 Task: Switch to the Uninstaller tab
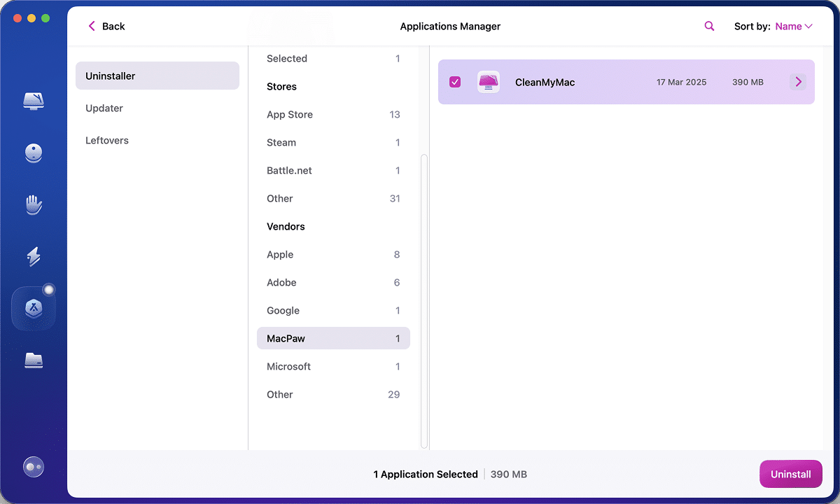pos(157,76)
